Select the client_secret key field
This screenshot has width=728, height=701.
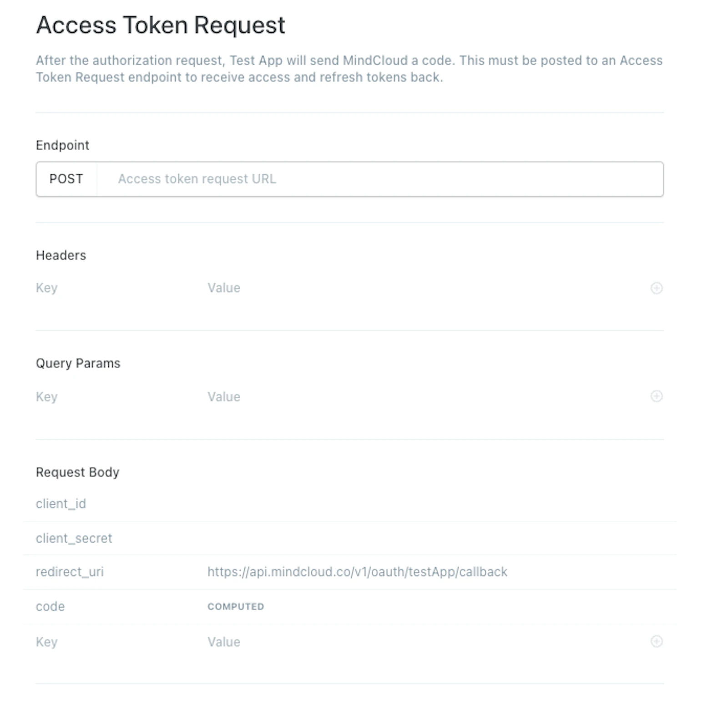click(74, 538)
